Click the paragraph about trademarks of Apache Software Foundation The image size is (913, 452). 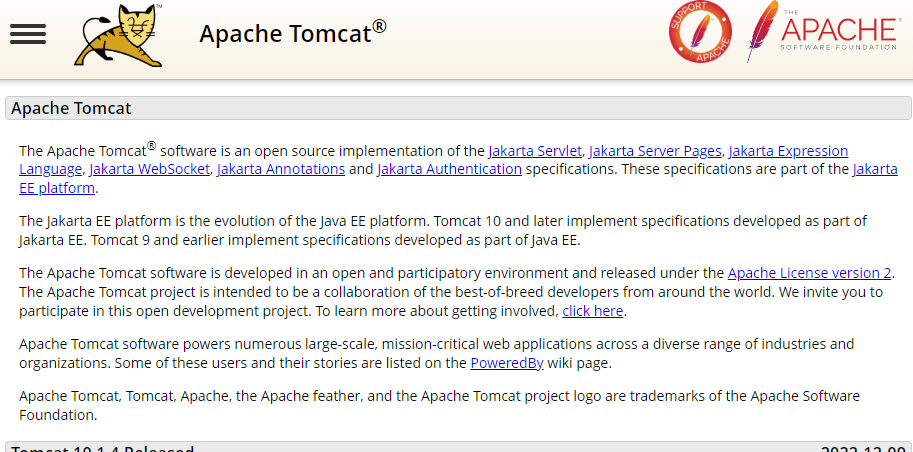coord(440,405)
